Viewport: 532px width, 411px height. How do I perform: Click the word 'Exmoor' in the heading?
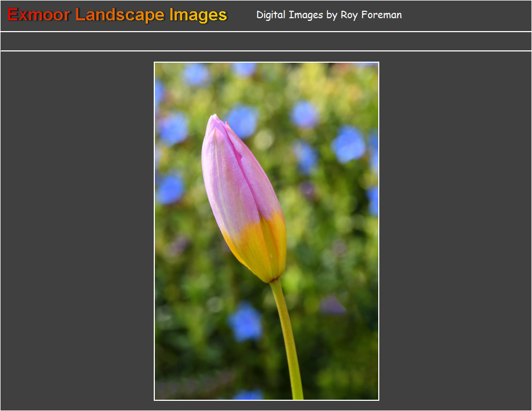[x=39, y=15]
